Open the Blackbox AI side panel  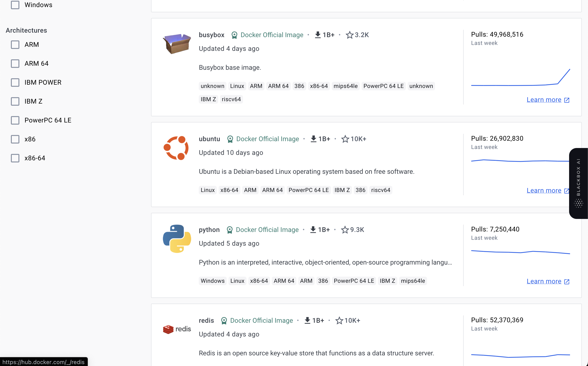point(579,183)
